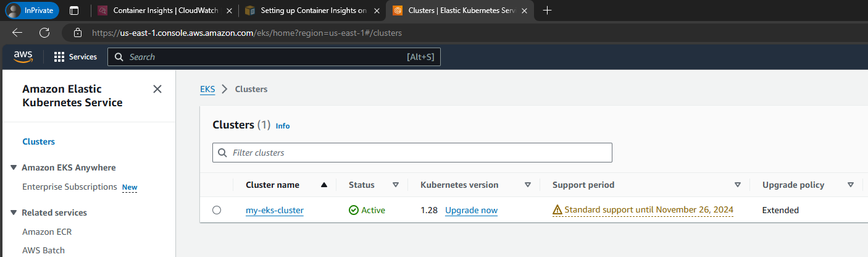This screenshot has height=257, width=868.
Task: Click the Active status check icon
Action: [354, 210]
